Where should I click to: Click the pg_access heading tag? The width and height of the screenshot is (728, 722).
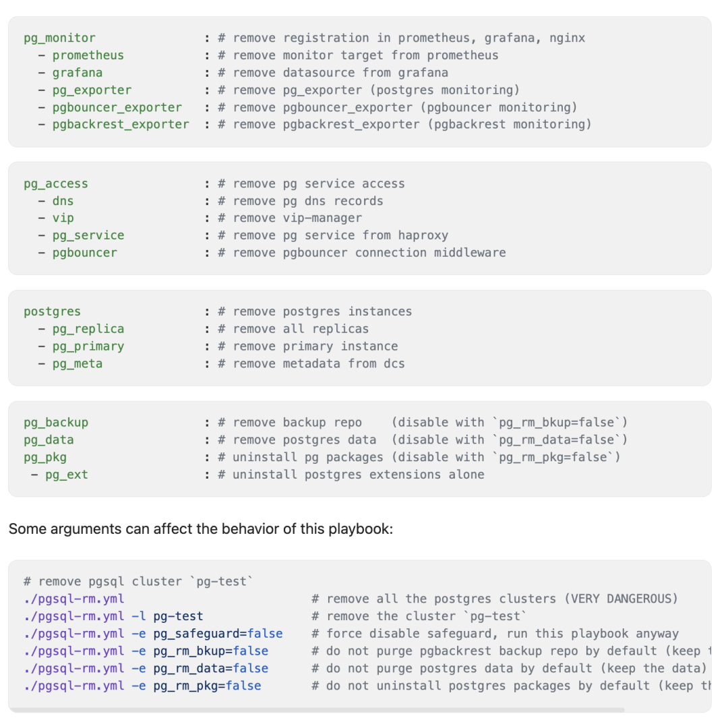(x=56, y=184)
